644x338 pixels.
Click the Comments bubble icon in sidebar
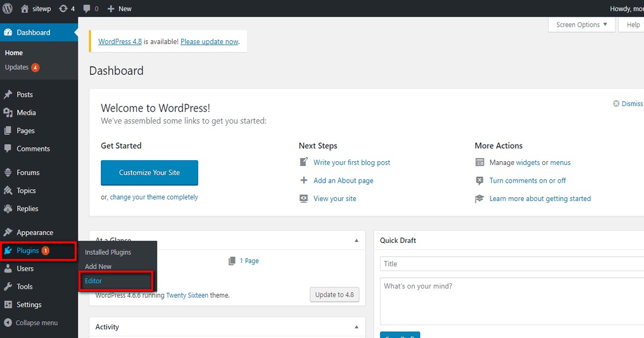[x=8, y=148]
